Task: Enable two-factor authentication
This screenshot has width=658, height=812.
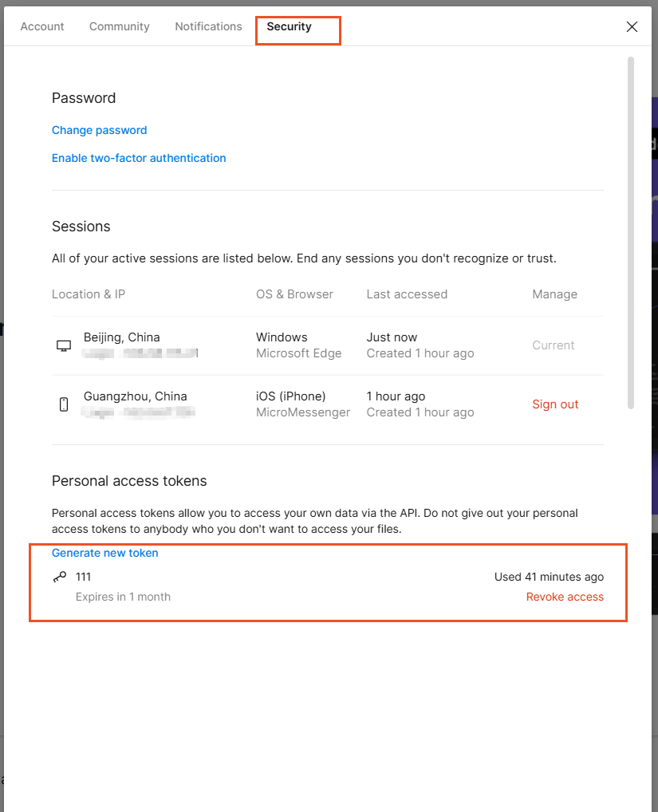Action: (x=139, y=158)
